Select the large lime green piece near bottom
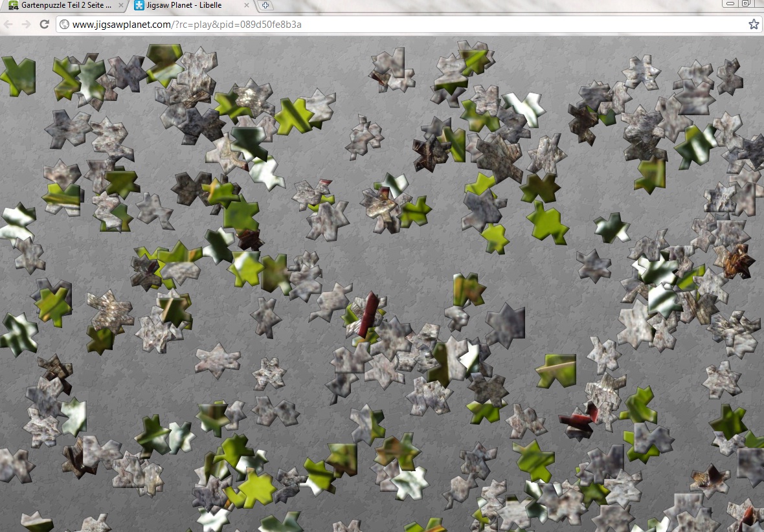 click(256, 488)
